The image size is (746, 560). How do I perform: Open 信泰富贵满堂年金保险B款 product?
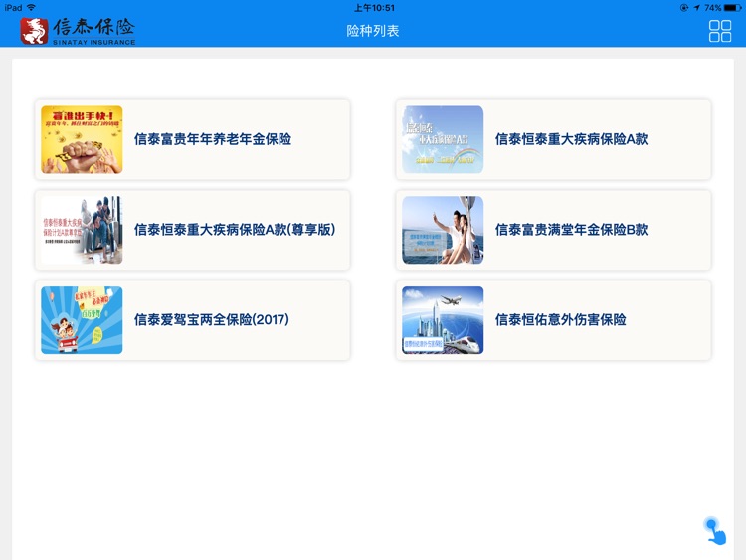click(x=553, y=230)
